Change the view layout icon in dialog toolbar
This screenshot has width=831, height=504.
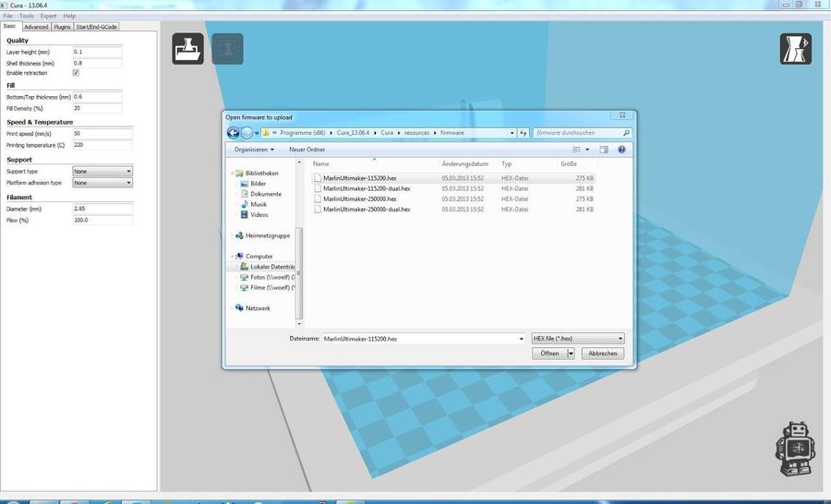pyautogui.click(x=576, y=150)
